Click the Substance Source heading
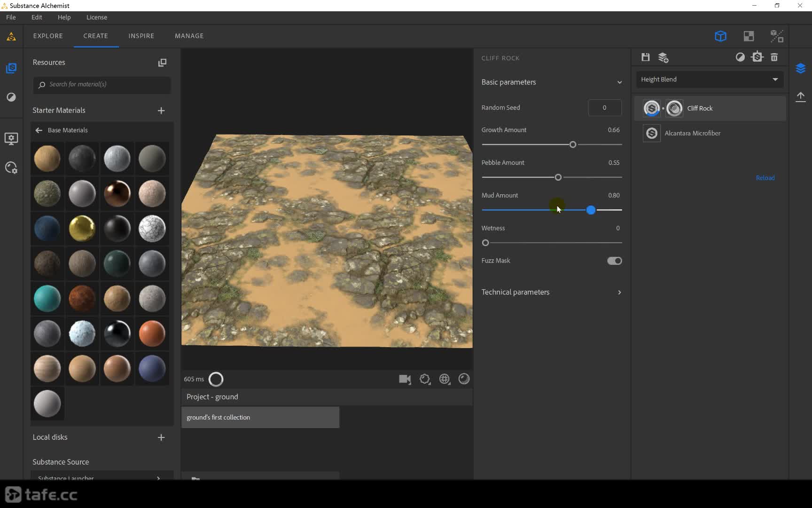The width and height of the screenshot is (812, 508). 61,462
